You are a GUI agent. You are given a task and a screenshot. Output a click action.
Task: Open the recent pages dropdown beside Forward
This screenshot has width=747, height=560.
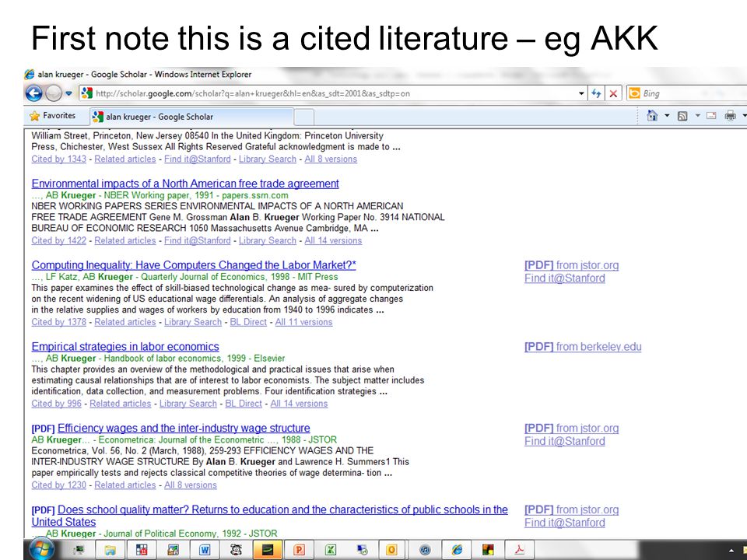pyautogui.click(x=68, y=93)
